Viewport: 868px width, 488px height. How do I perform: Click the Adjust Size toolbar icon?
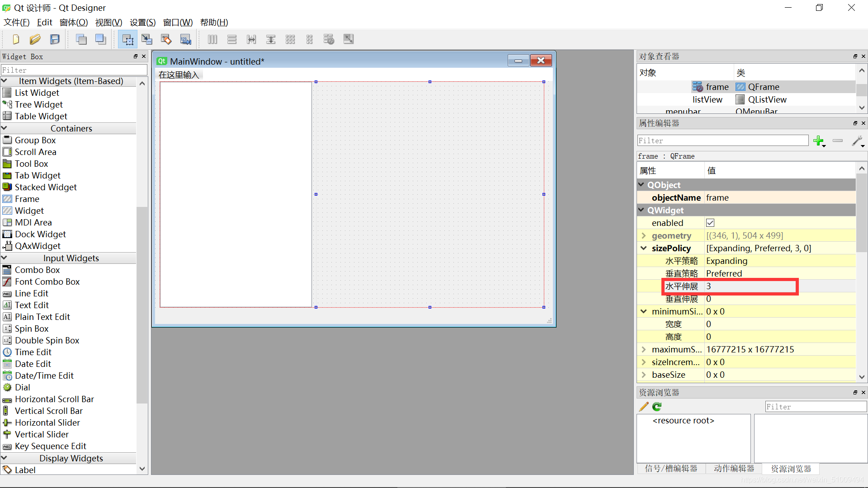pos(348,39)
